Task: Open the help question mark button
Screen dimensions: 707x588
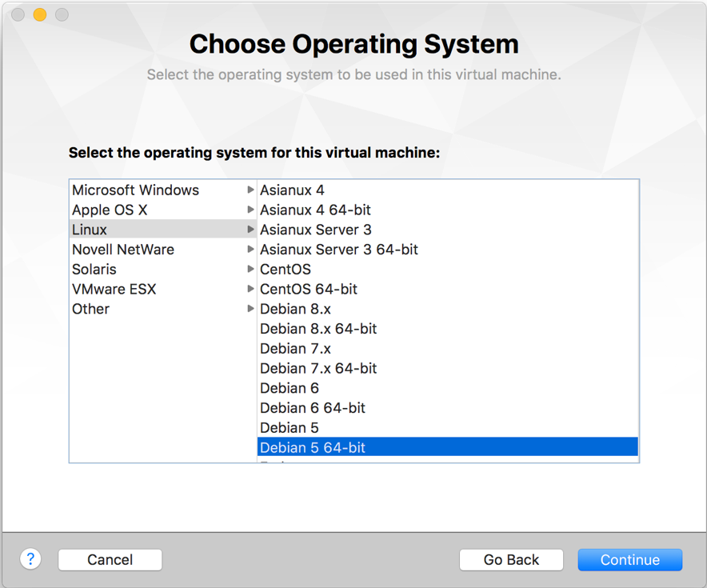Action: (x=30, y=559)
